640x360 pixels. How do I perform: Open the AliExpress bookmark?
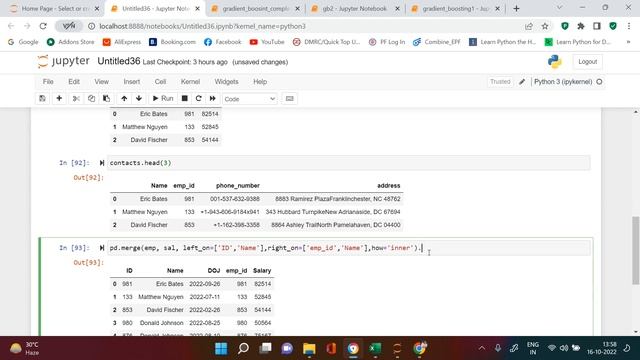(x=122, y=42)
